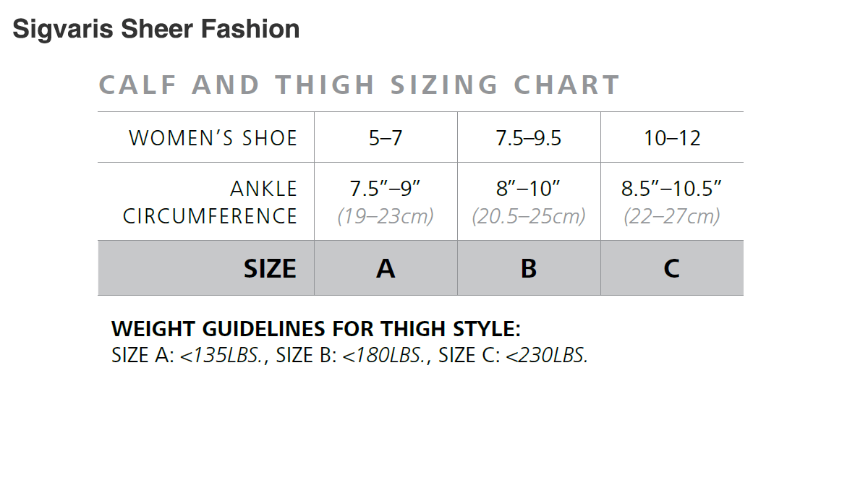Select the (20.5–25cm) metric value
868x488 pixels.
pos(528,216)
